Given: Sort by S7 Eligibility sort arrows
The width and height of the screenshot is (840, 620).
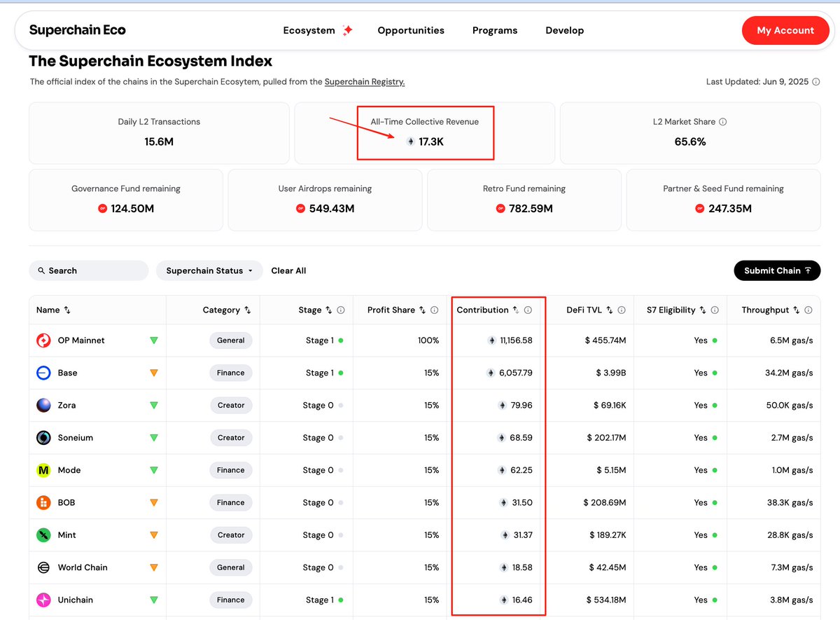Looking at the screenshot, I should (x=703, y=310).
